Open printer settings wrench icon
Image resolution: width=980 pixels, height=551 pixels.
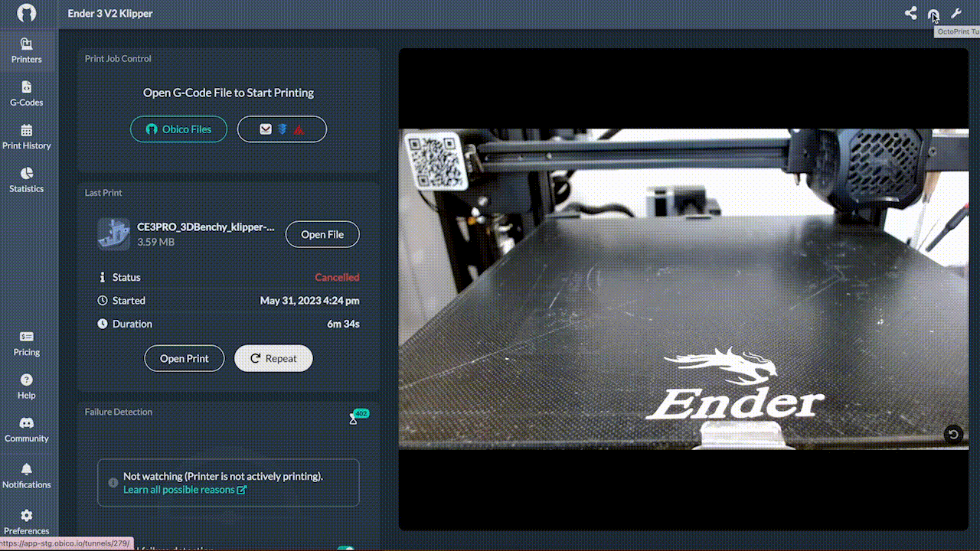point(955,13)
